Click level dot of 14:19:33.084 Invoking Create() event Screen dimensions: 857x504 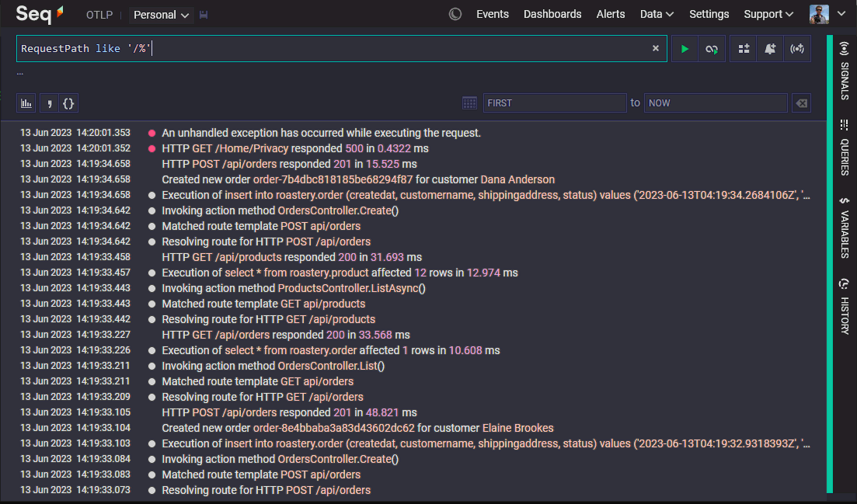coord(152,459)
